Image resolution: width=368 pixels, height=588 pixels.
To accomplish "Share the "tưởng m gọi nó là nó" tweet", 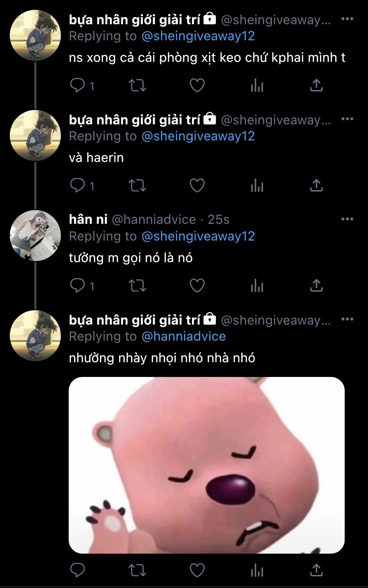I will click(x=316, y=285).
